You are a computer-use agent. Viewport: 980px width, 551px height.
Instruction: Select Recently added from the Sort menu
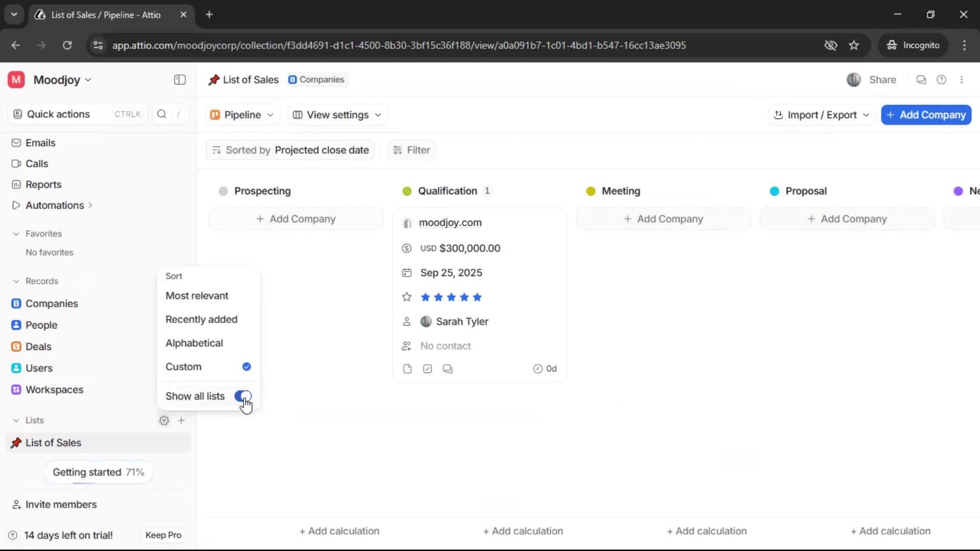[201, 319]
